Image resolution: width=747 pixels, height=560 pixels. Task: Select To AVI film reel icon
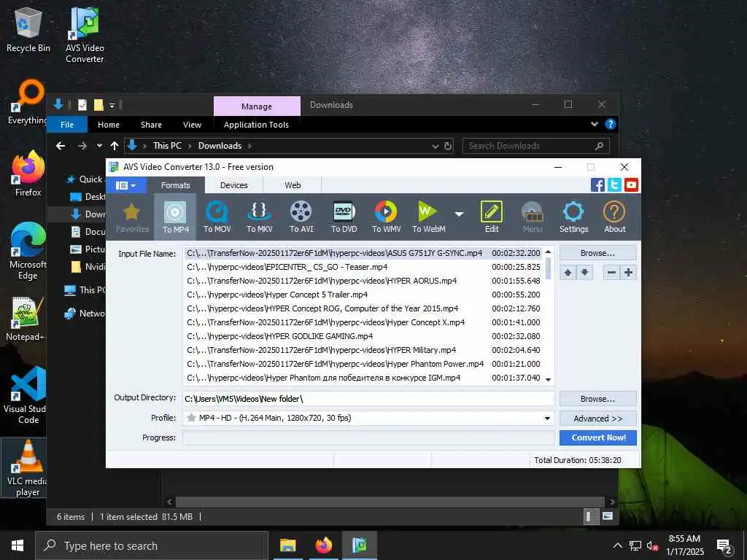[301, 217]
